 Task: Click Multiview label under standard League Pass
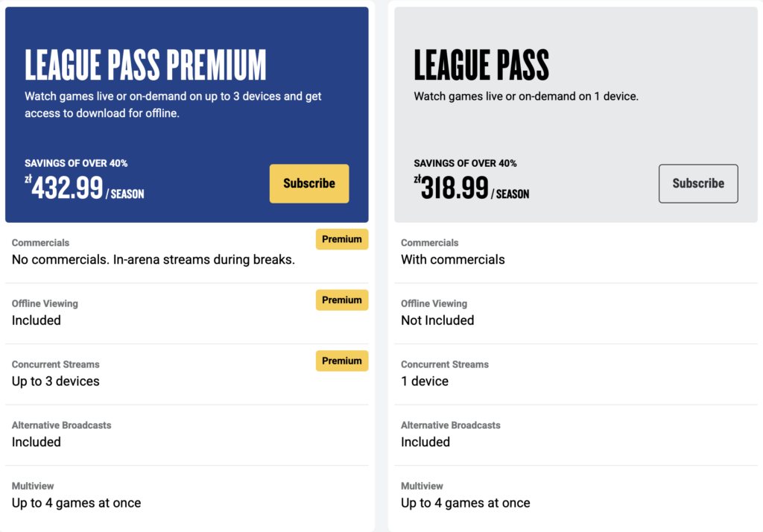click(422, 486)
